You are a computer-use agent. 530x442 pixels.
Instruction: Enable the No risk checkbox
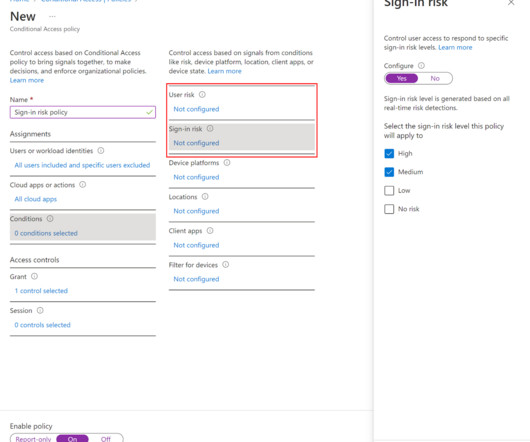coord(389,209)
